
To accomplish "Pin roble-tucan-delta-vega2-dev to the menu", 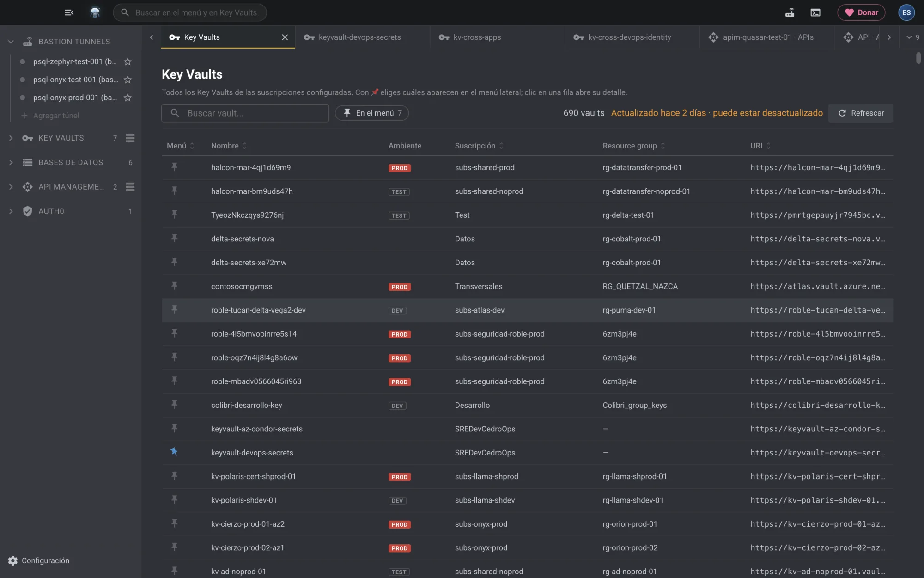I will (175, 309).
